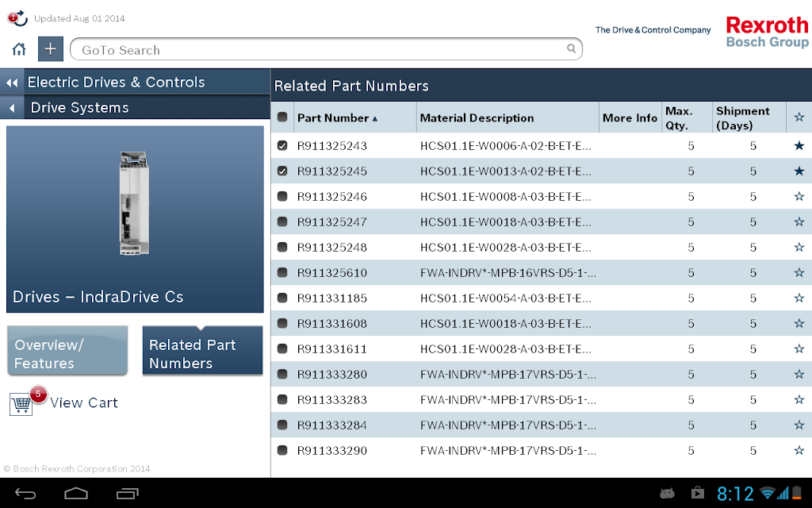Select part number R911333290 text

point(332,451)
